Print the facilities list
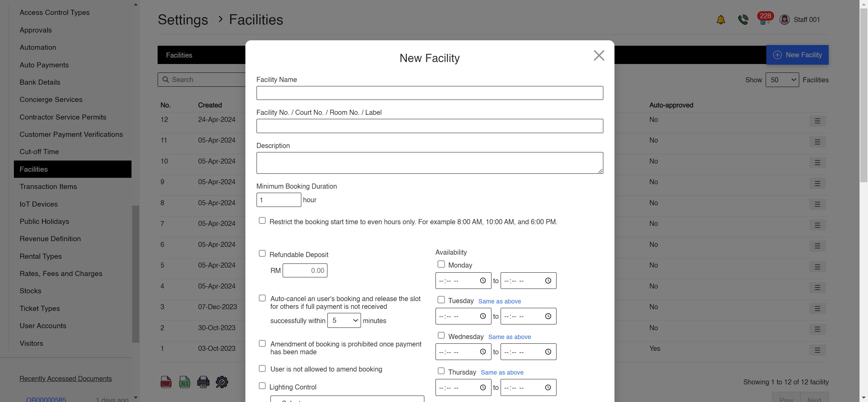Screen dimensions: 868x402 [203, 382]
